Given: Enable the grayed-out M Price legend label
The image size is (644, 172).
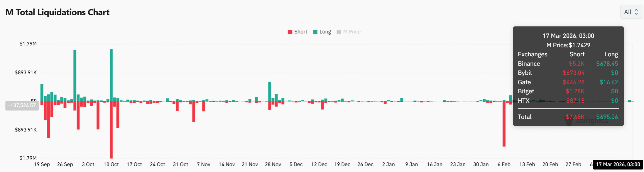Looking at the screenshot, I should (352, 32).
